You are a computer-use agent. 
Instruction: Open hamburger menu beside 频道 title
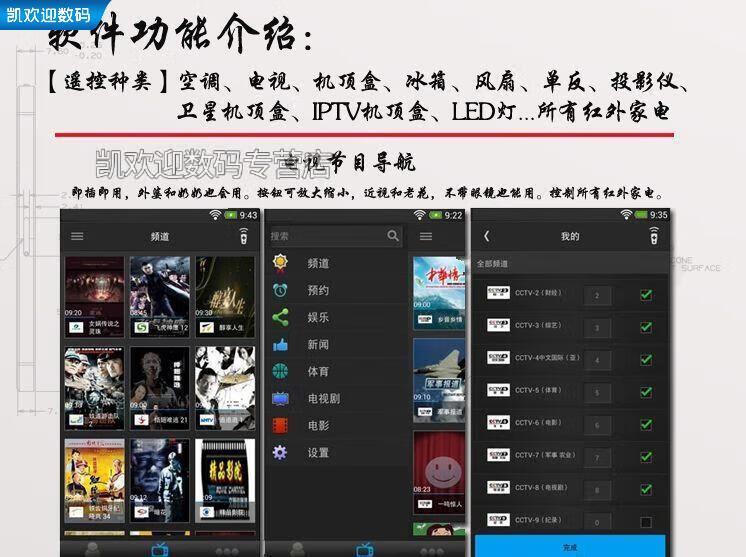[77, 237]
